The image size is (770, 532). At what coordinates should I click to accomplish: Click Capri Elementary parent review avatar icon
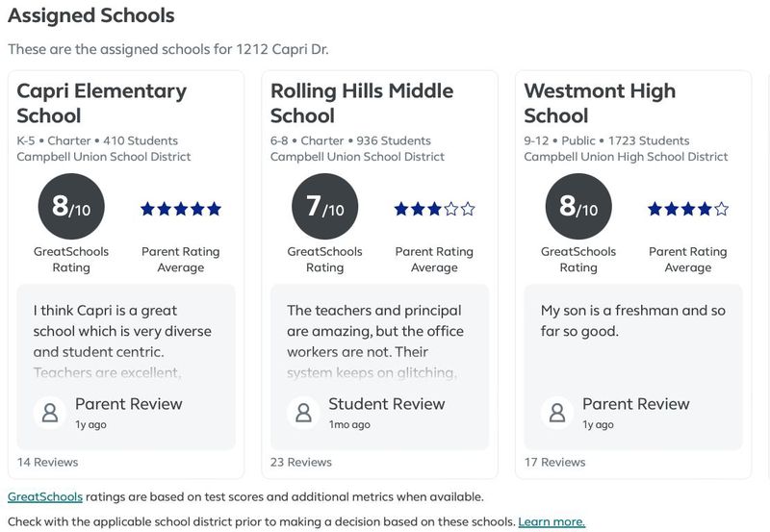coord(50,413)
